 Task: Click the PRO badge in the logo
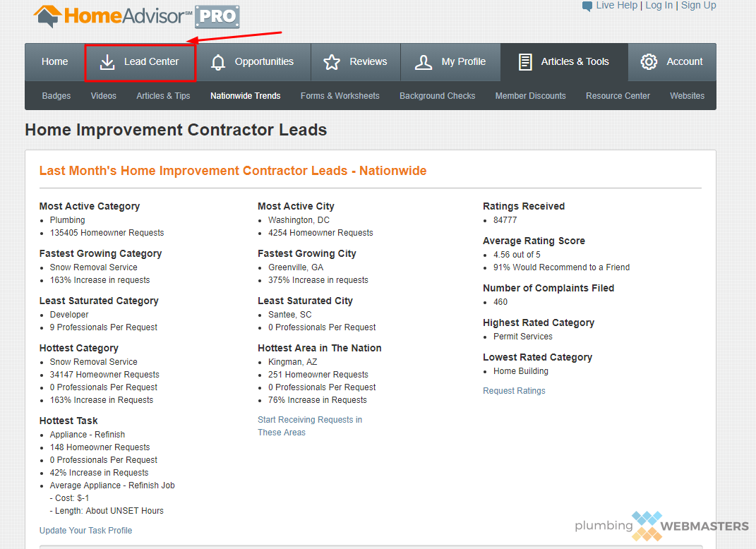coord(217,17)
